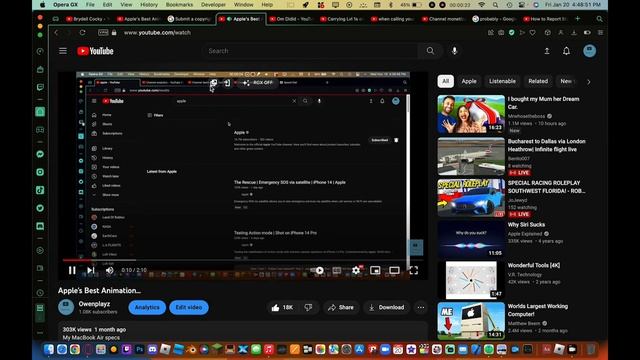
Task: Select the Apple filter chip
Action: (469, 81)
